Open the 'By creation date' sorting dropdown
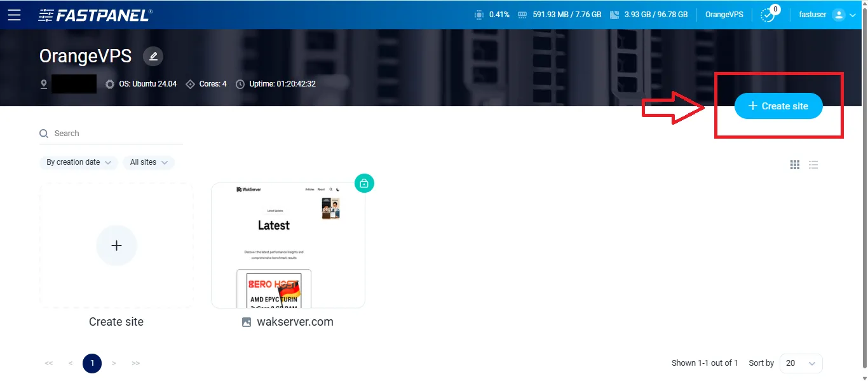 coord(78,162)
